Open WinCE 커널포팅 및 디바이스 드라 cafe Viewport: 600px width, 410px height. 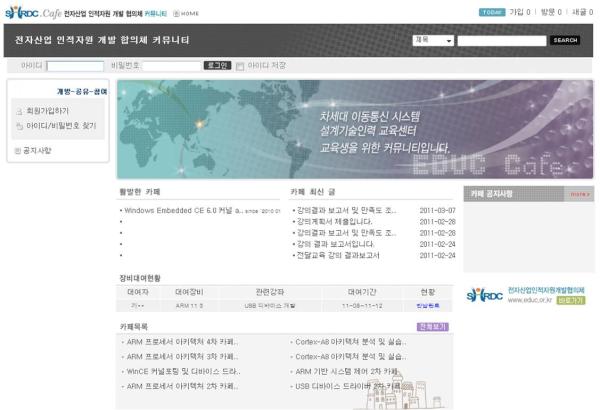click(x=183, y=372)
